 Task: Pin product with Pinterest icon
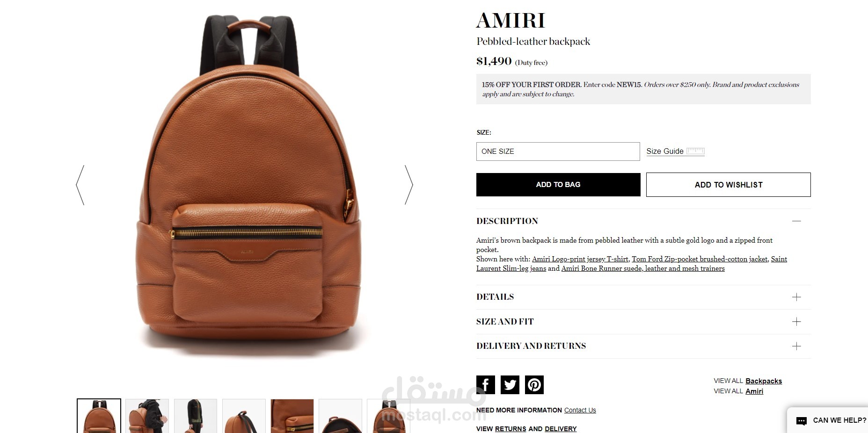coord(534,385)
